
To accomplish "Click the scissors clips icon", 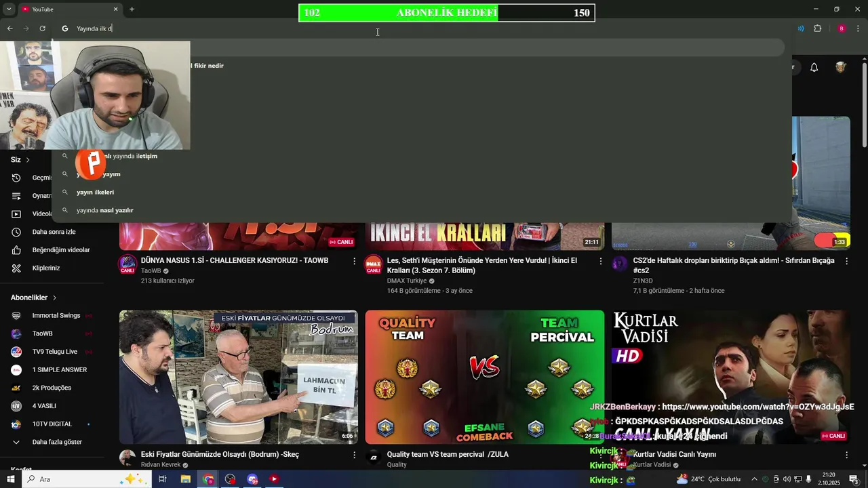I will pyautogui.click(x=17, y=268).
